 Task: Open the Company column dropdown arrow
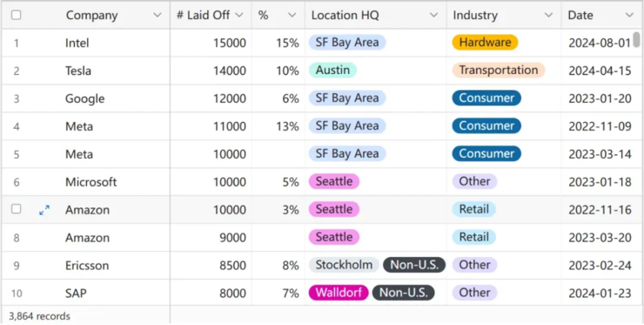157,15
